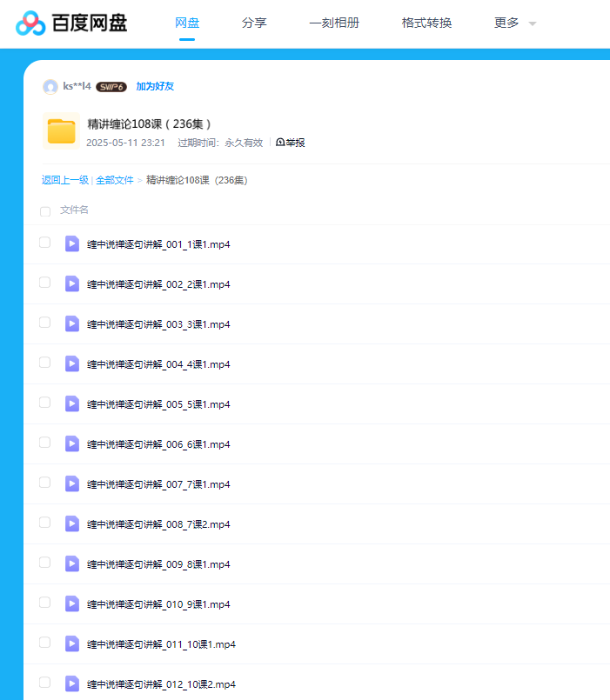Click the user avatar for ks**l4
This screenshot has height=700, width=610.
(x=50, y=86)
